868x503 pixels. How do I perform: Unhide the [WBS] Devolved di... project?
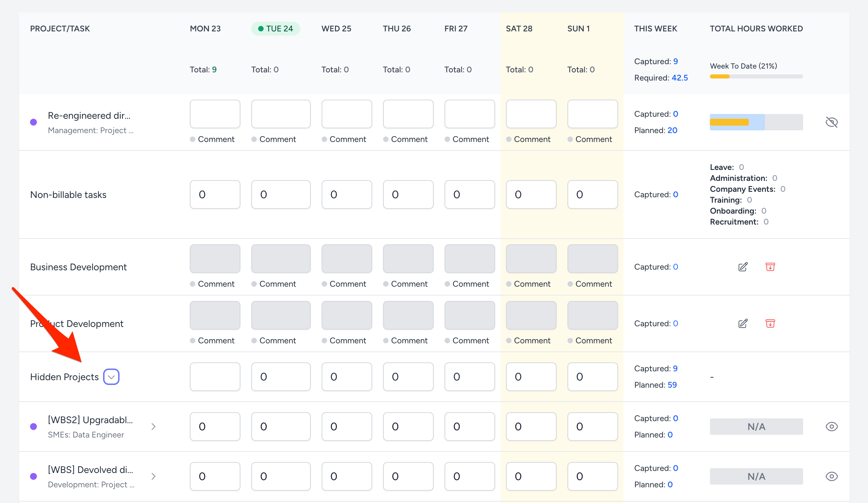831,476
